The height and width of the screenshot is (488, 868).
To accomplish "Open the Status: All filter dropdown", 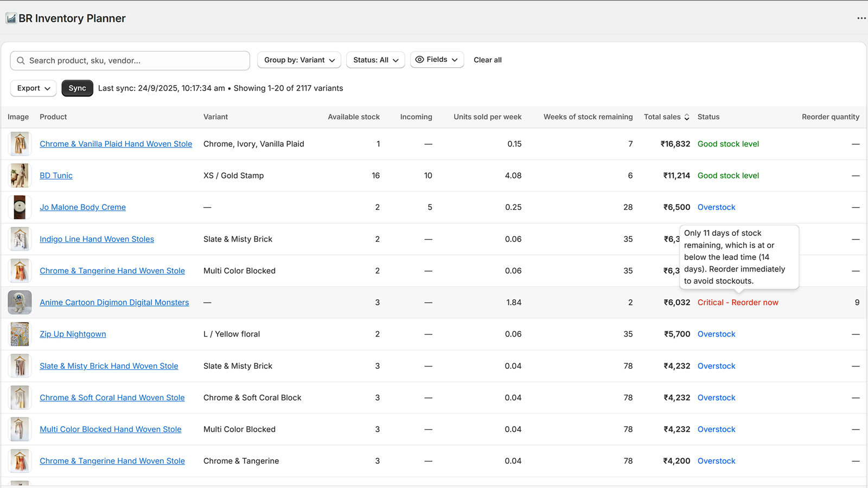I will point(375,60).
